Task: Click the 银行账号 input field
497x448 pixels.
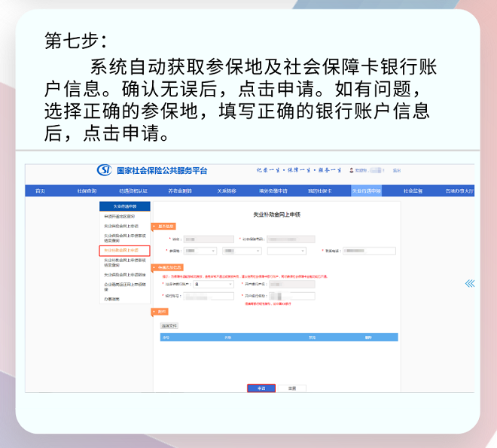Action: tap(209, 296)
